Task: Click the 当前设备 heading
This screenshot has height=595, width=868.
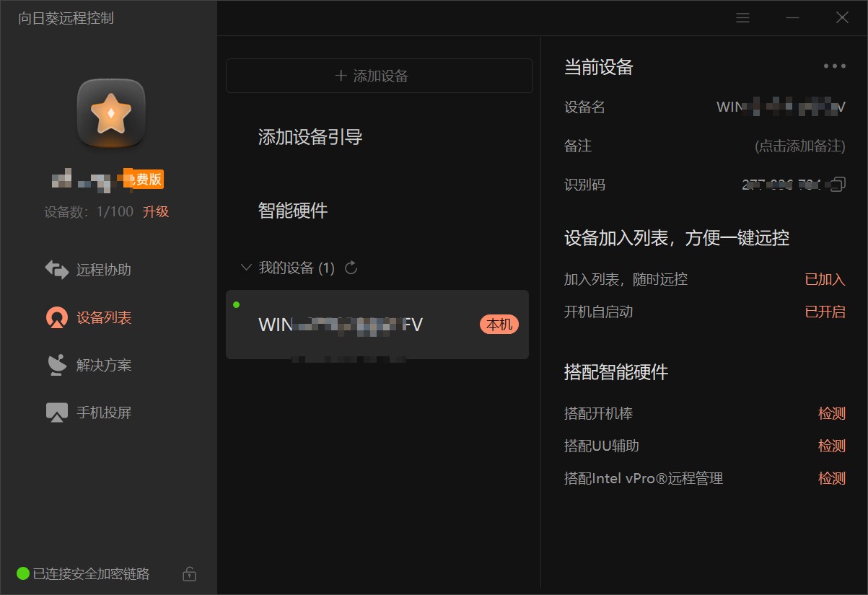Action: click(599, 68)
